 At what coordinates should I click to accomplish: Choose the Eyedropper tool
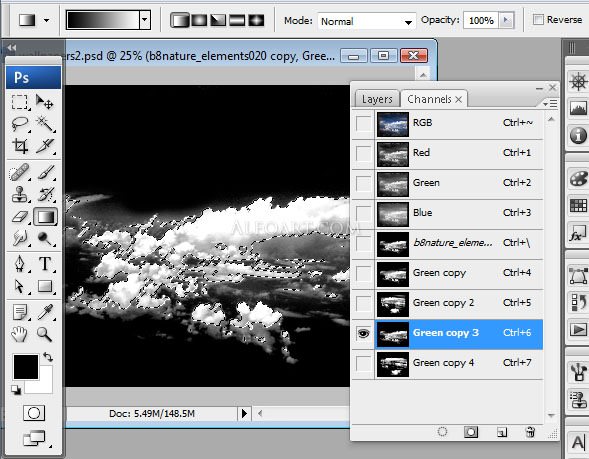point(45,311)
